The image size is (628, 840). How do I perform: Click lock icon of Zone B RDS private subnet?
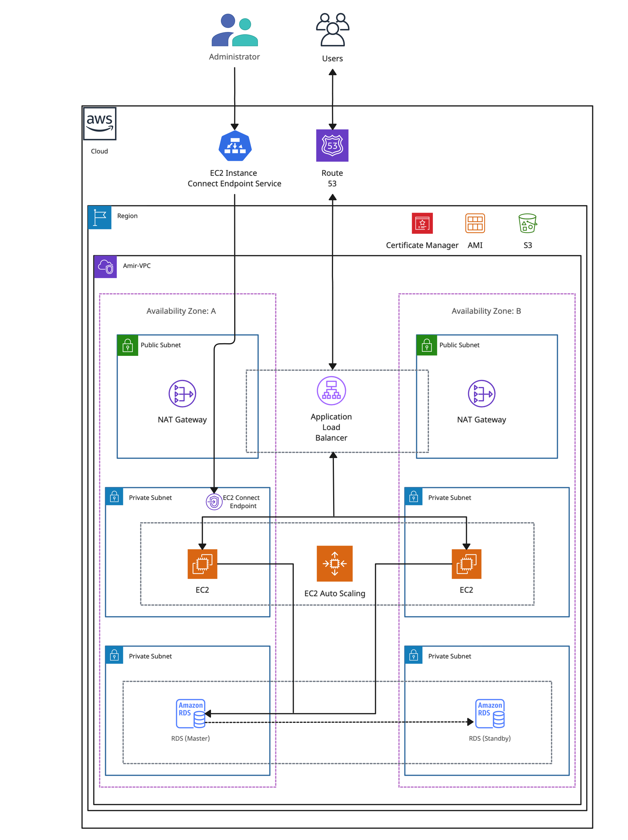413,655
